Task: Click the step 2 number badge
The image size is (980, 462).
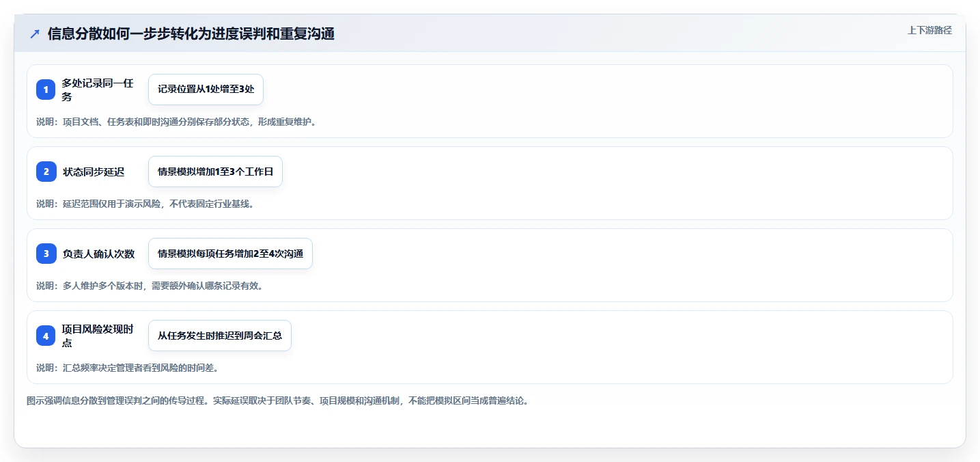Action: [x=46, y=172]
